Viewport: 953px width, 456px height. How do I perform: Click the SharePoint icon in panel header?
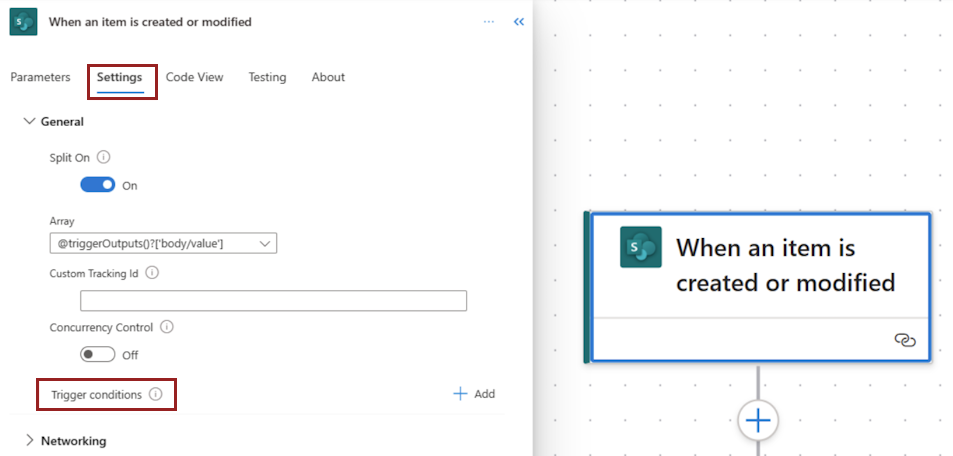pyautogui.click(x=23, y=22)
